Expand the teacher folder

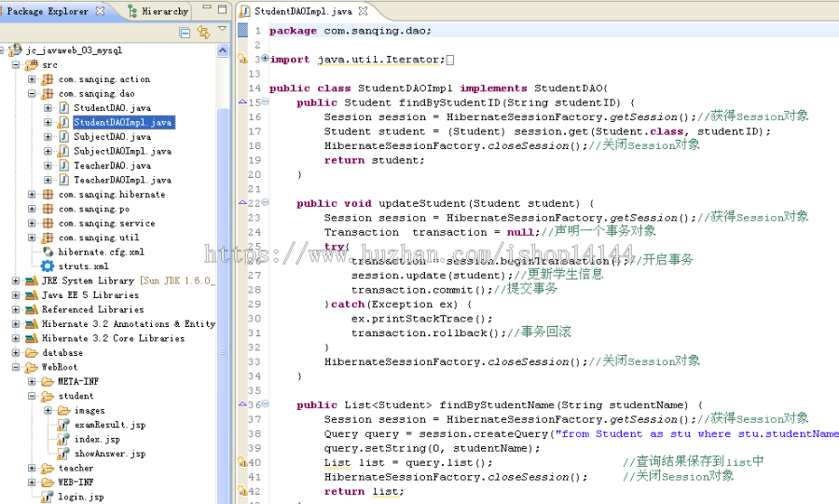click(x=32, y=469)
